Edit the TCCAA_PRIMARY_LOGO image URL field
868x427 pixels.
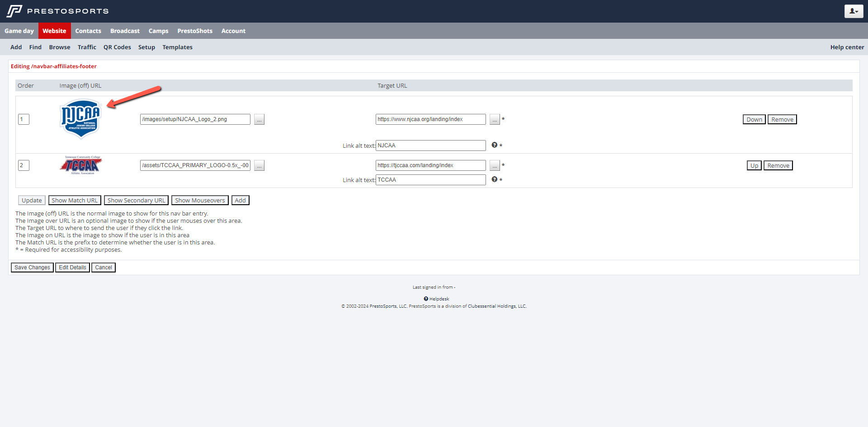coord(195,165)
